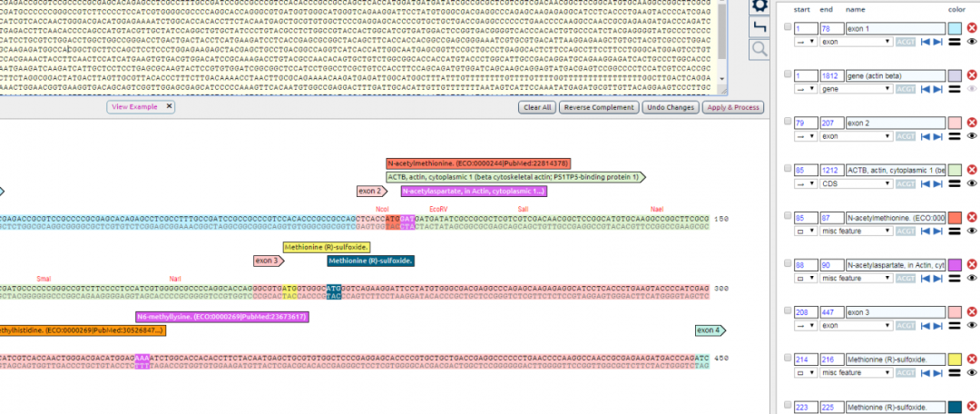Click ACGT button for gene (actin beta)

coord(907,89)
